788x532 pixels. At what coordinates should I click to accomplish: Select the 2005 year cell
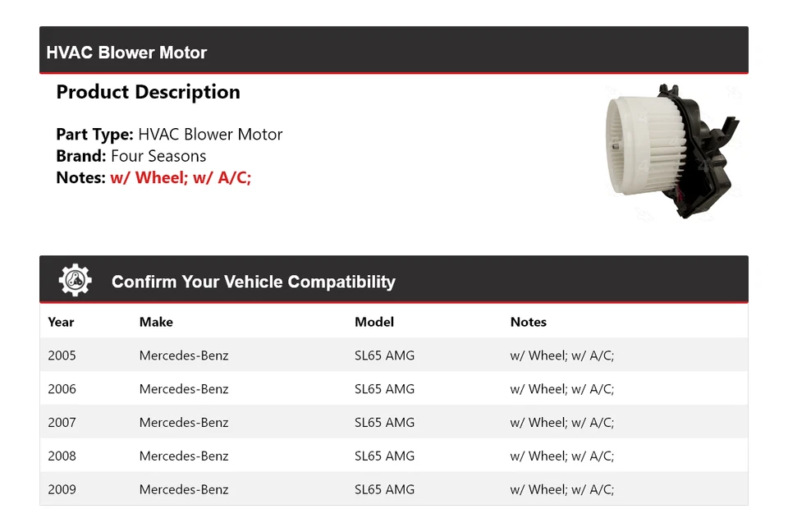[62, 355]
